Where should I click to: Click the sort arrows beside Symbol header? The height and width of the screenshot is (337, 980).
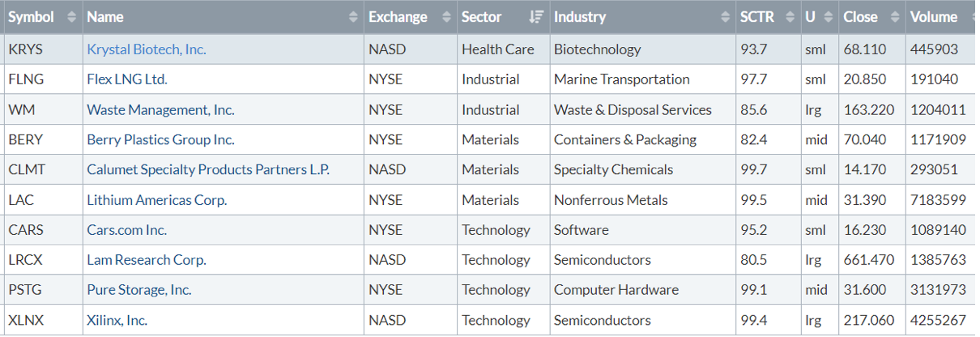(x=71, y=17)
